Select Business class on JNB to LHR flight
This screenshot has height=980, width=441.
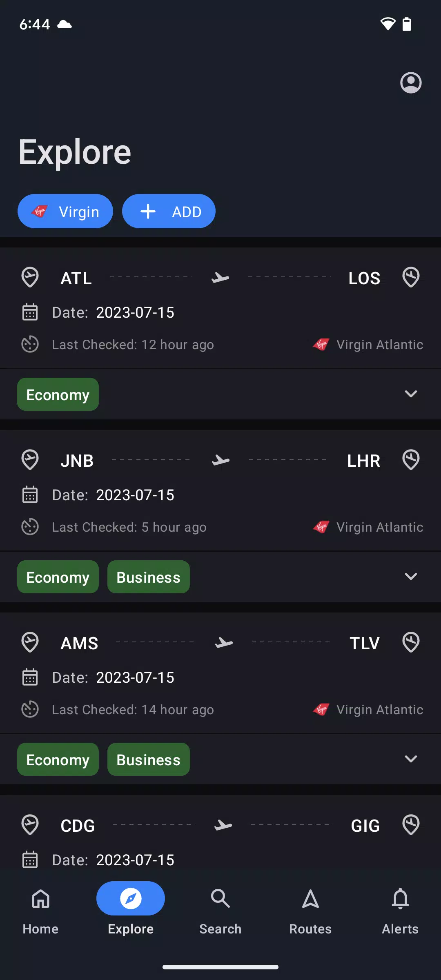tap(149, 577)
